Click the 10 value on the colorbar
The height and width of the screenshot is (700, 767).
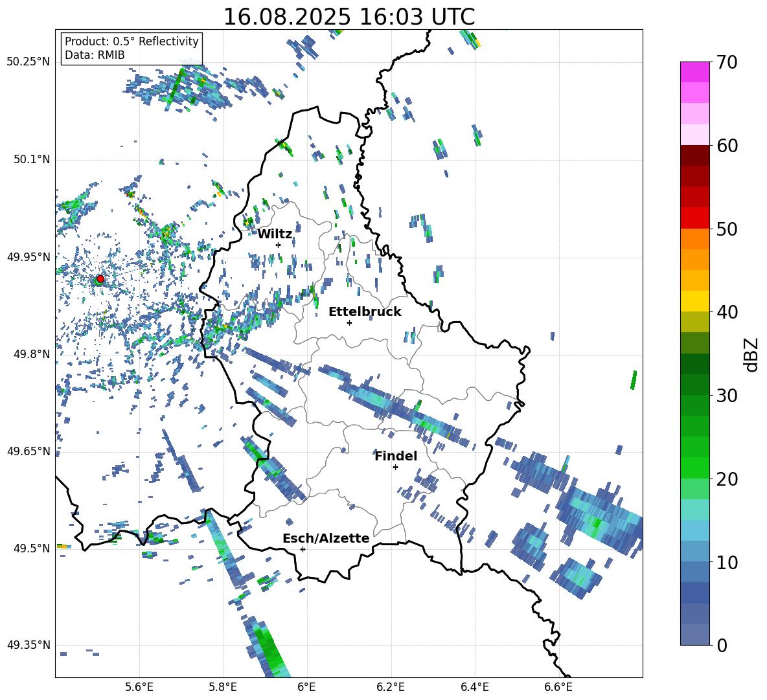[x=727, y=563]
